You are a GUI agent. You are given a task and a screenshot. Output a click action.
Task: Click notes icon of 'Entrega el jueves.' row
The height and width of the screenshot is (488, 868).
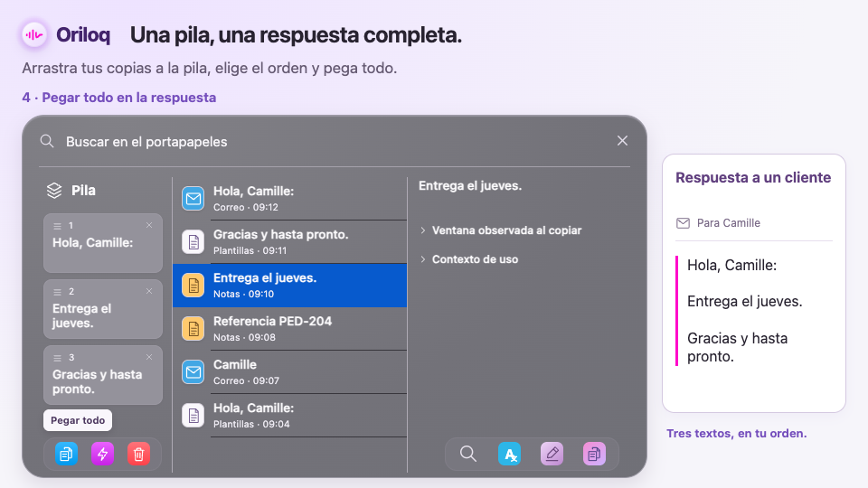pyautogui.click(x=193, y=286)
